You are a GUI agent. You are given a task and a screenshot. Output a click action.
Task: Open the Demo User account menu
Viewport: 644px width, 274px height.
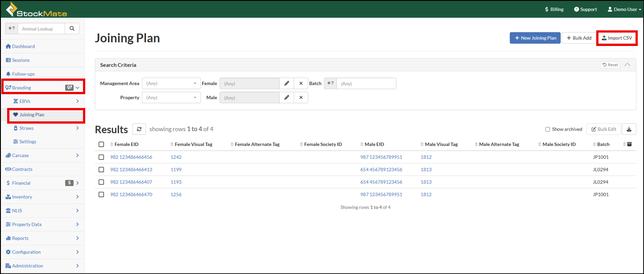point(624,9)
